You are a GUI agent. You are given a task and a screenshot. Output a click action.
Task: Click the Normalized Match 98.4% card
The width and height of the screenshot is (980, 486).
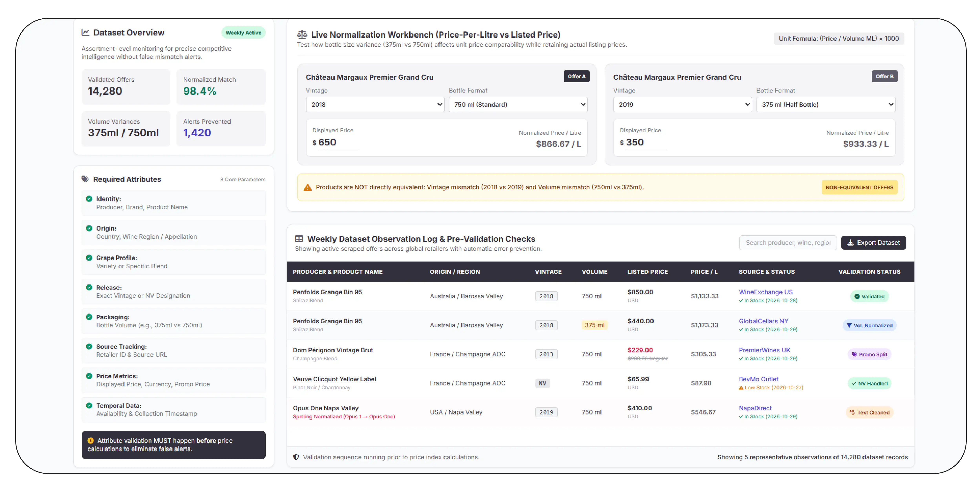[221, 87]
